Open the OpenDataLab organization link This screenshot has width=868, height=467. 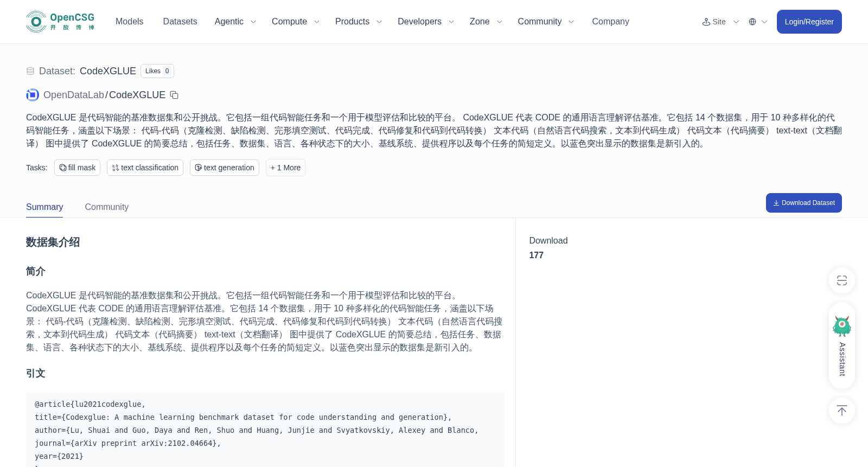(74, 95)
